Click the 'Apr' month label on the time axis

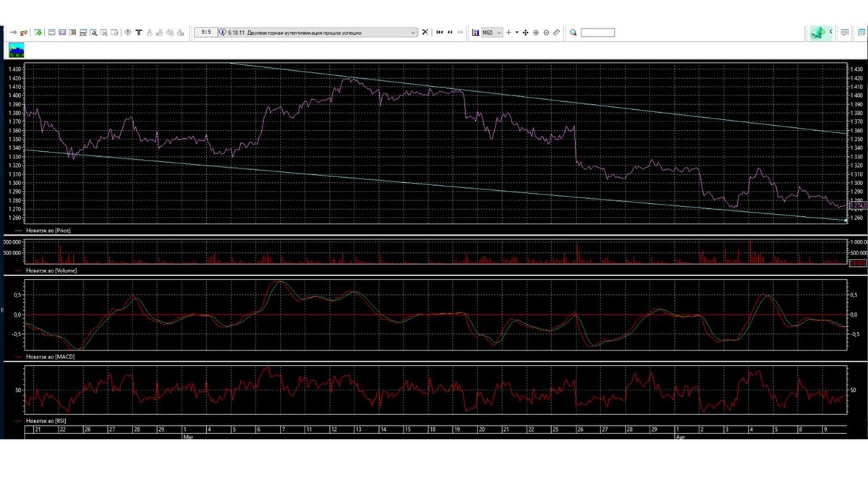click(x=680, y=437)
